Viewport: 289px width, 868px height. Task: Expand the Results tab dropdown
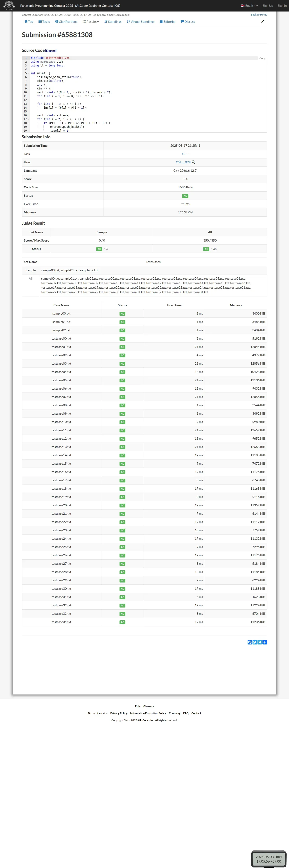coord(91,22)
